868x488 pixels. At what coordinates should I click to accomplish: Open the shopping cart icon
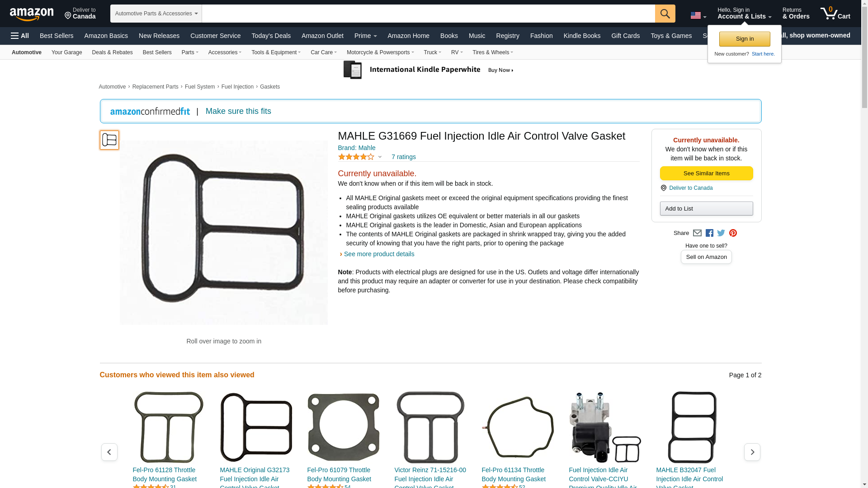[x=835, y=14]
